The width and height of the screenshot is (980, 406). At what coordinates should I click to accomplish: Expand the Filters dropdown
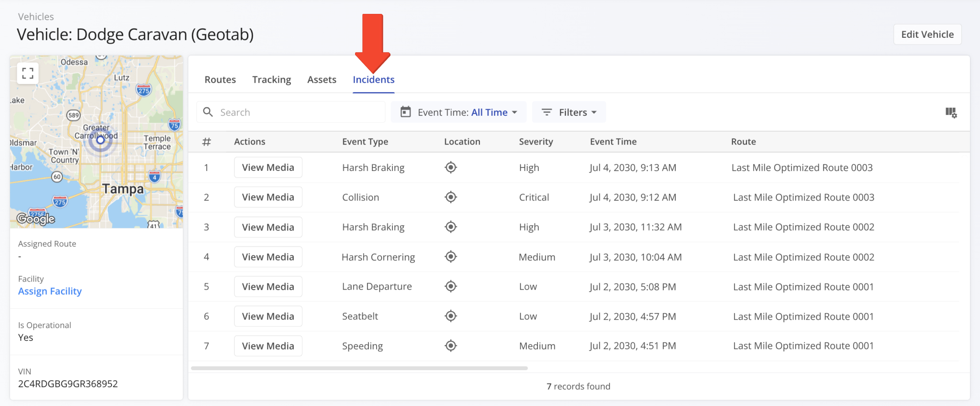[x=569, y=112]
